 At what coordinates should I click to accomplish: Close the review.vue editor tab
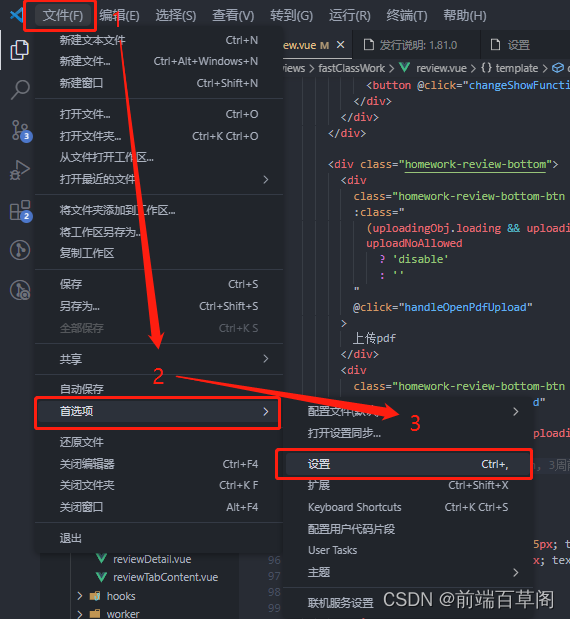click(340, 45)
